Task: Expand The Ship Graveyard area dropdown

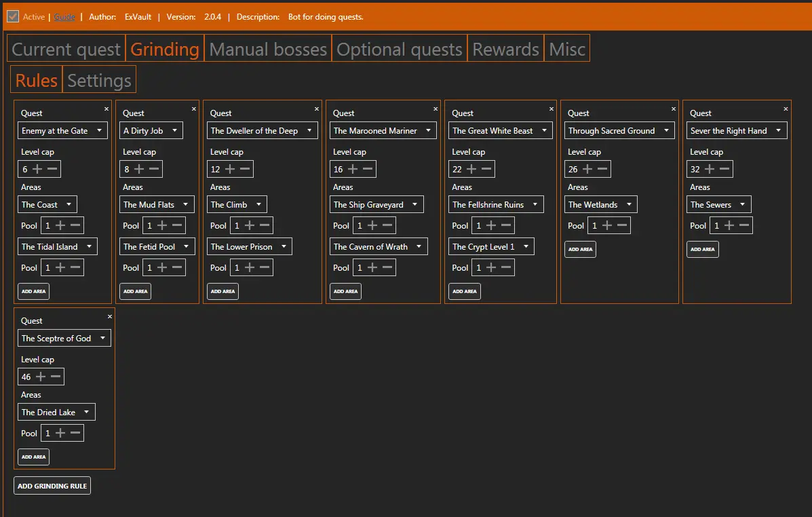Action: click(x=376, y=205)
